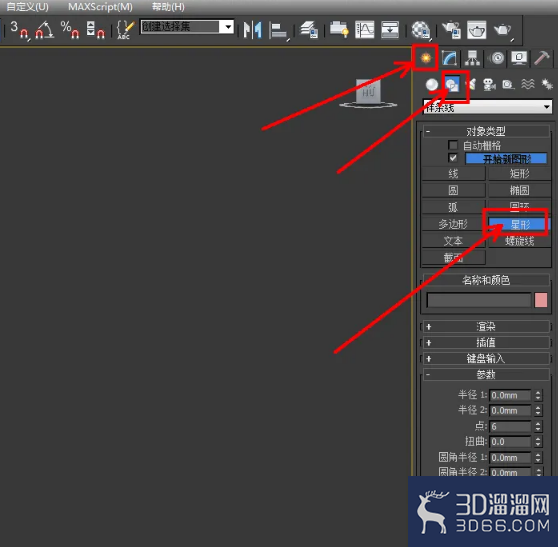Toggle the percent snap button

(x=70, y=29)
